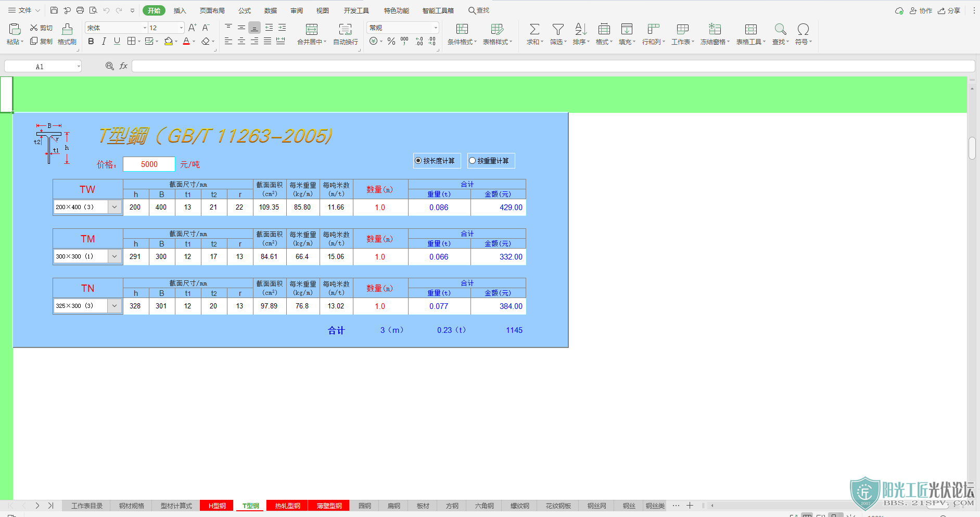The height and width of the screenshot is (517, 980).
Task: Click the Worksheet (工作表) icon
Action: (x=683, y=29)
